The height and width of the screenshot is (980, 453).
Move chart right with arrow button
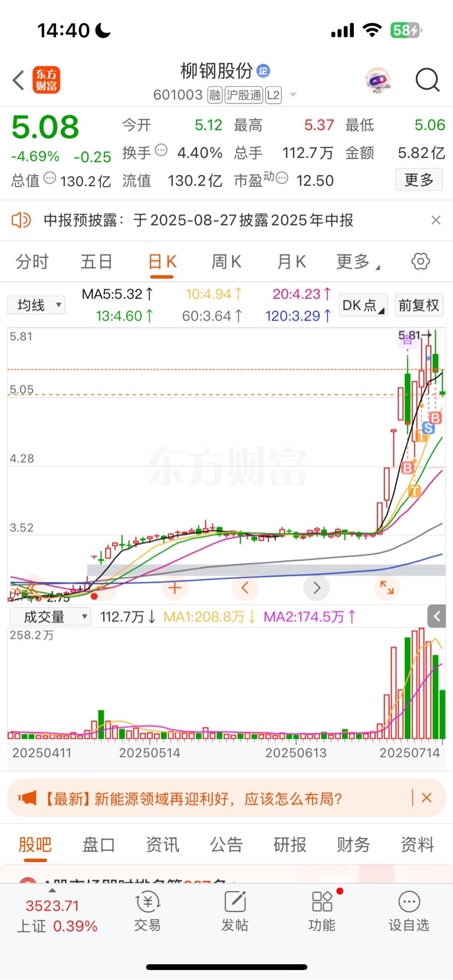316,588
